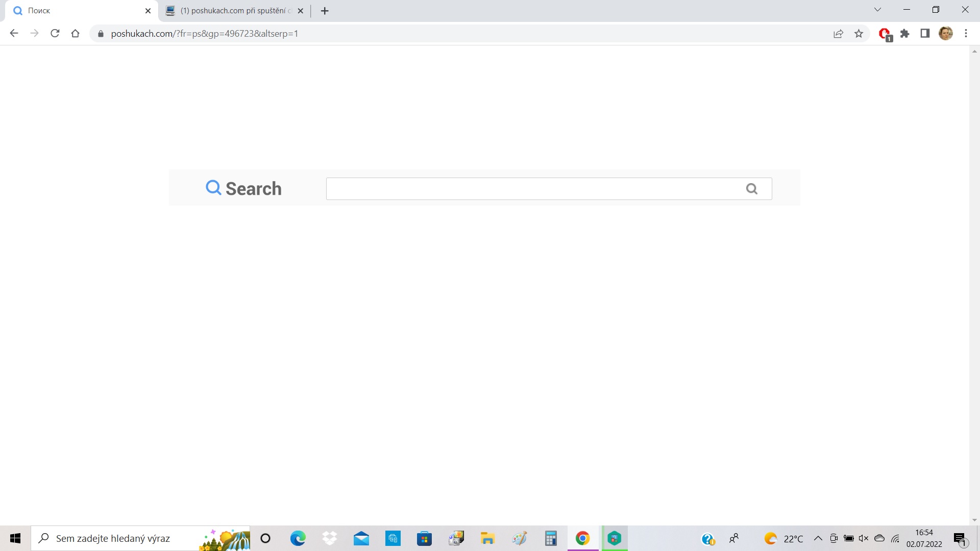
Task: Open Chrome profile avatar
Action: (946, 34)
